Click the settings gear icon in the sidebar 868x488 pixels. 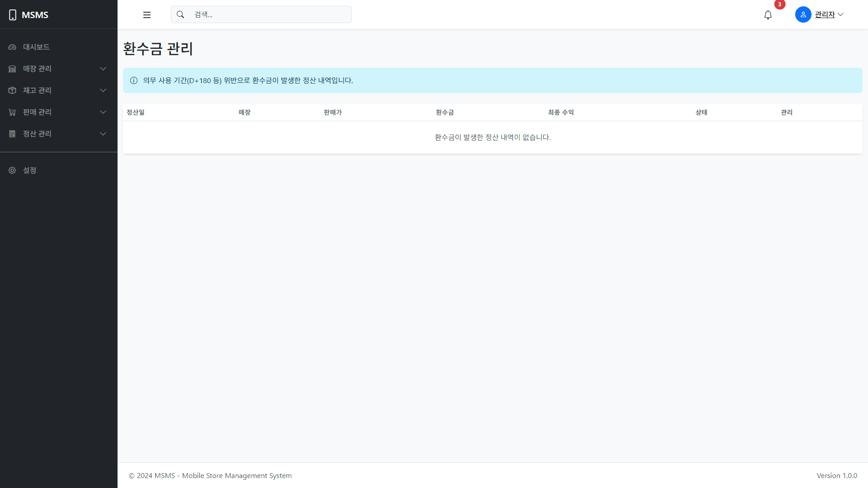[x=12, y=170]
